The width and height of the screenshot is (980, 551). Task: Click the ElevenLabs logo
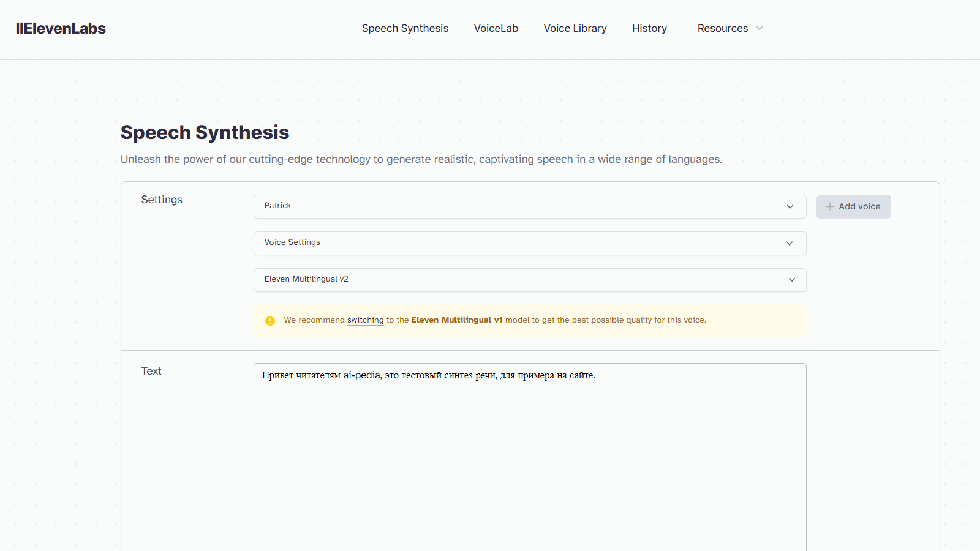tap(61, 28)
